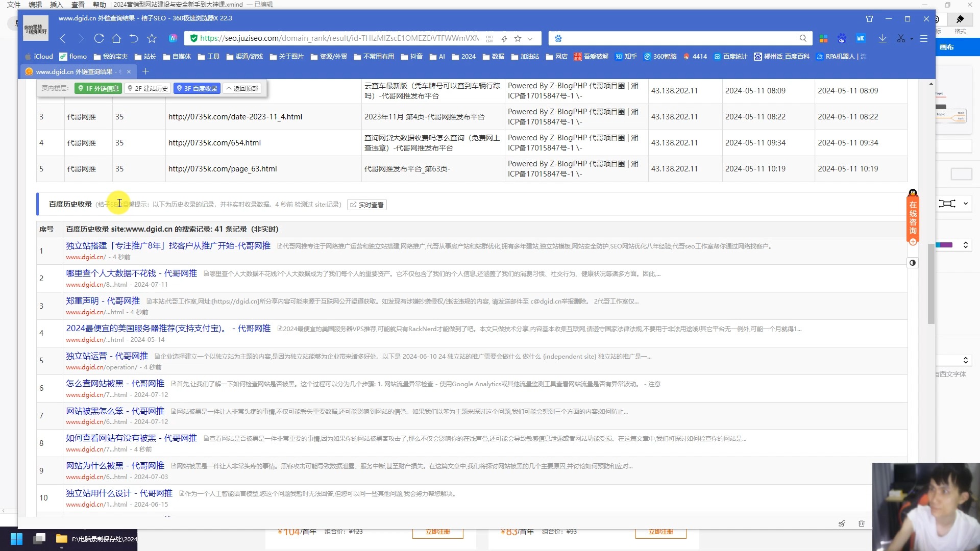The width and height of the screenshot is (980, 551).
Task: Reload the page with the refresh icon
Action: (x=99, y=38)
